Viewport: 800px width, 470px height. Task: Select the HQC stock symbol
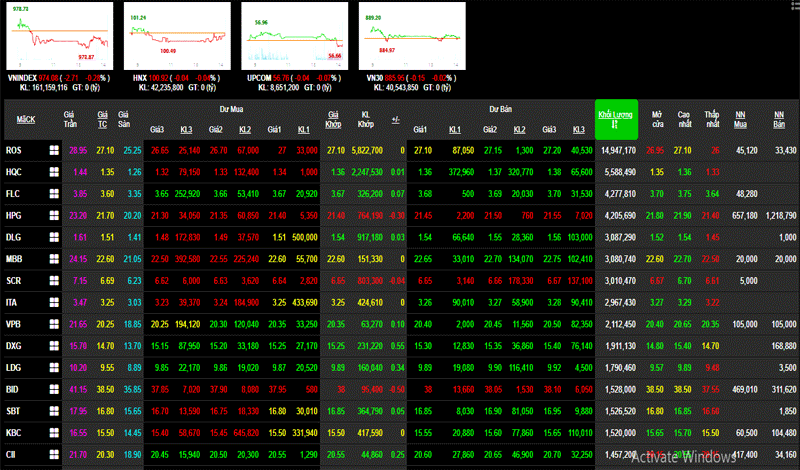click(14, 172)
